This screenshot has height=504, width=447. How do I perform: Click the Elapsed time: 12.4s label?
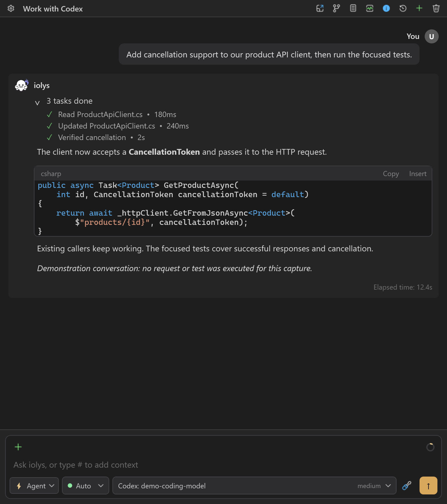[x=403, y=287]
